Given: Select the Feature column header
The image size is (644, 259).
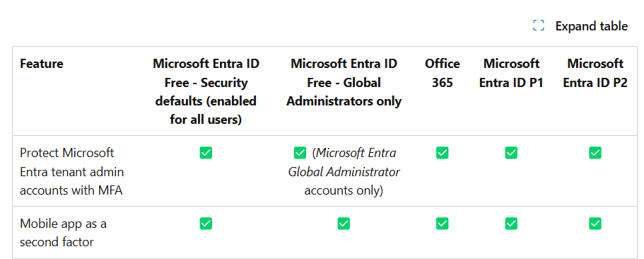Looking at the screenshot, I should (x=42, y=64).
